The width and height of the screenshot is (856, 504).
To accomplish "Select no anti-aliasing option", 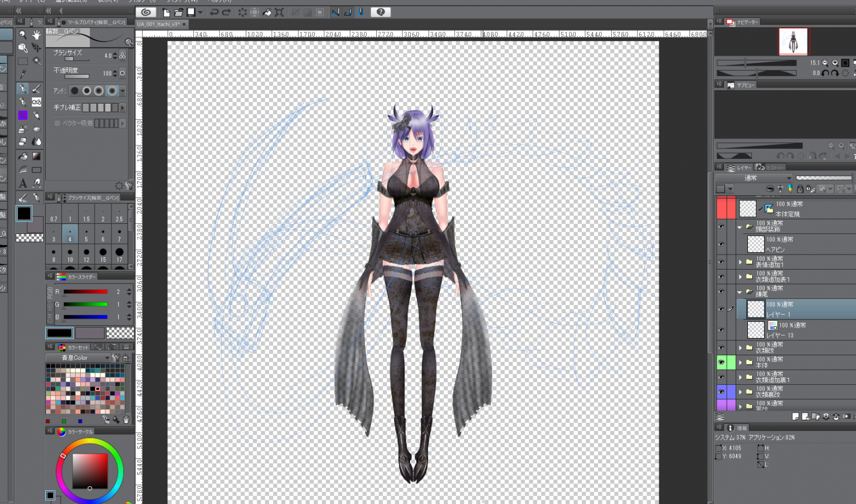I will tap(75, 91).
